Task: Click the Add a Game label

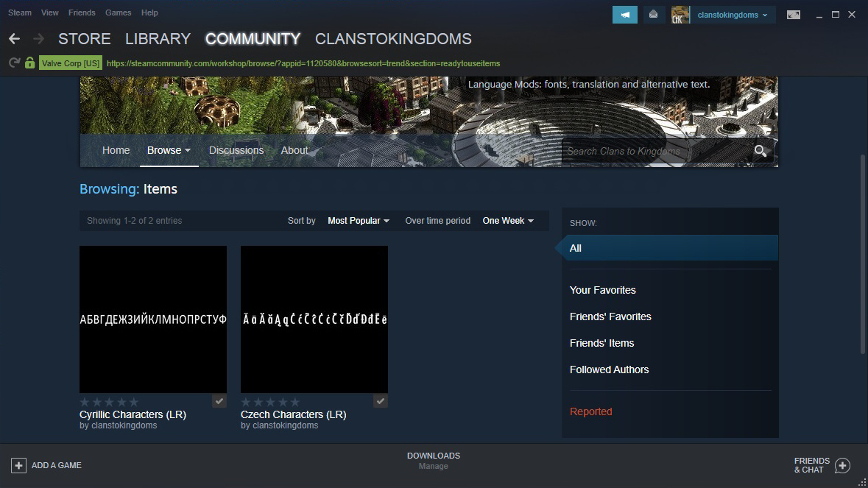Action: point(57,465)
